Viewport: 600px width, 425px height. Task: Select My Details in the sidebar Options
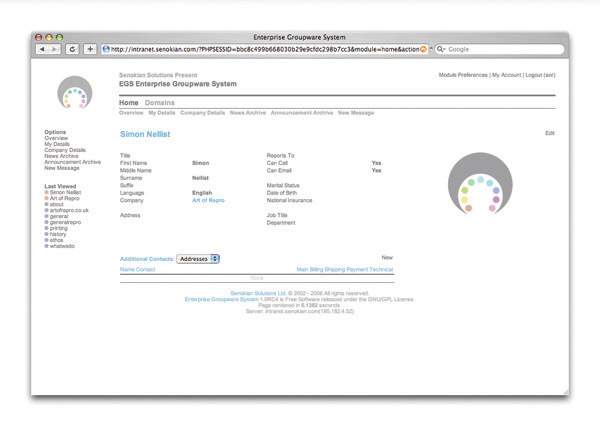point(57,144)
